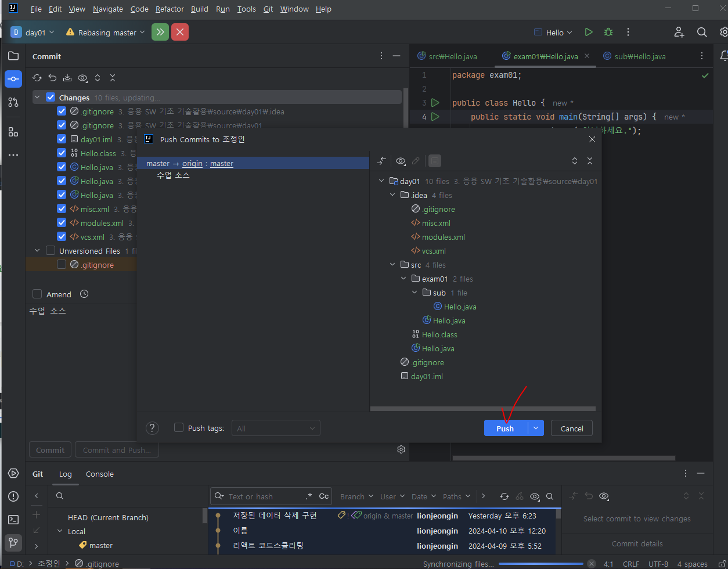Expand all in Push dialog tree

point(575,161)
